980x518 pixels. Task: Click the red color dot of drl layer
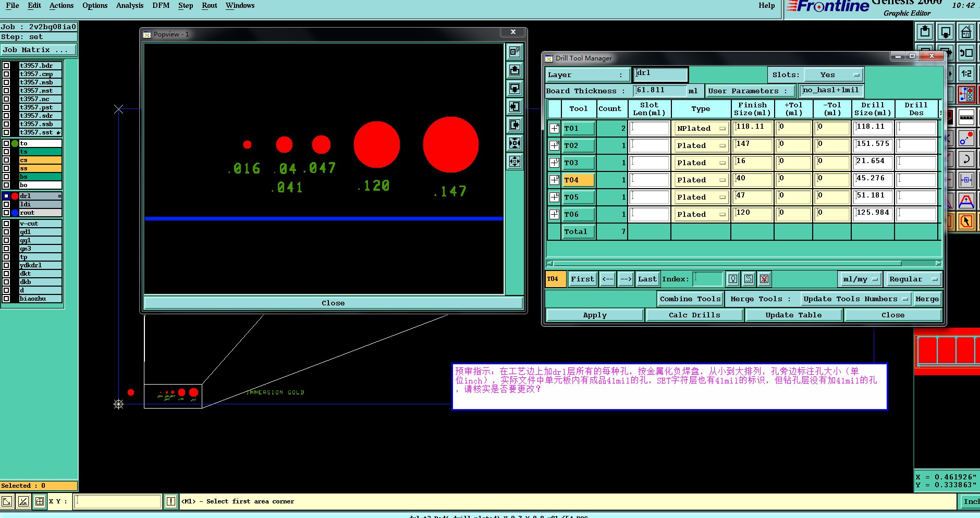pyautogui.click(x=15, y=196)
